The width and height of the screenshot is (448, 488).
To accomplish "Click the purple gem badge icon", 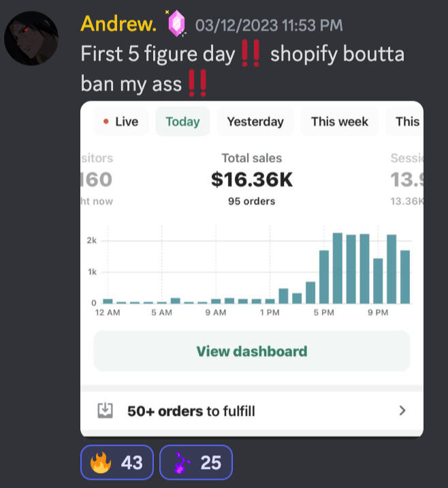I will click(x=176, y=25).
